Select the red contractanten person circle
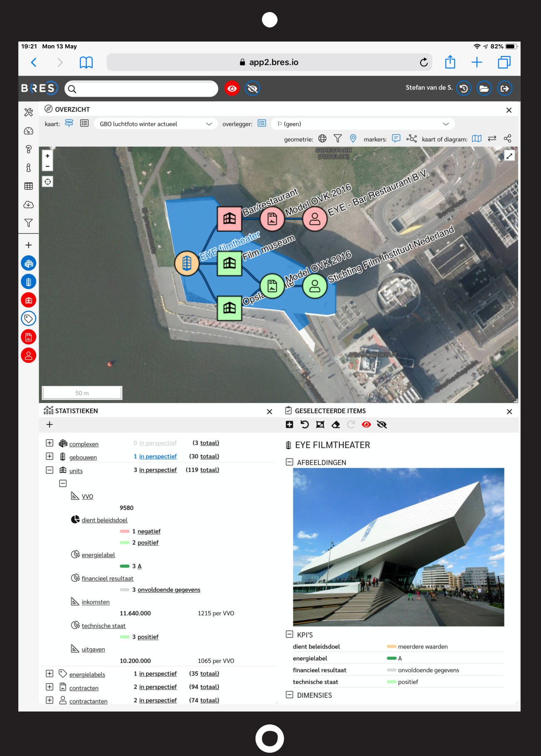This screenshot has height=756, width=541. (29, 355)
